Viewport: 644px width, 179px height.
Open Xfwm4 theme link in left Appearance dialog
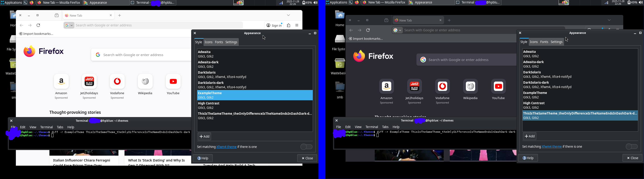(x=226, y=147)
